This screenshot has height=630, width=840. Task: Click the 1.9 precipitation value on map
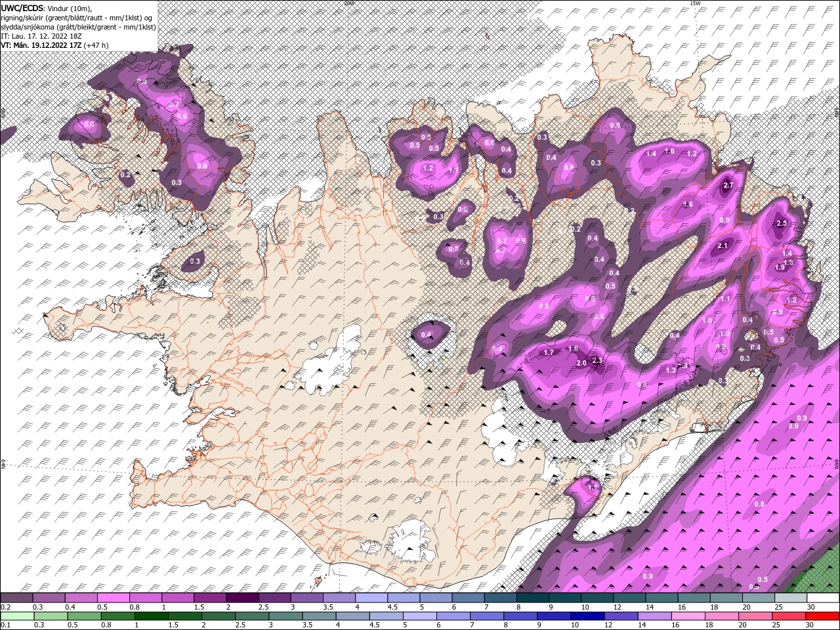click(x=780, y=267)
